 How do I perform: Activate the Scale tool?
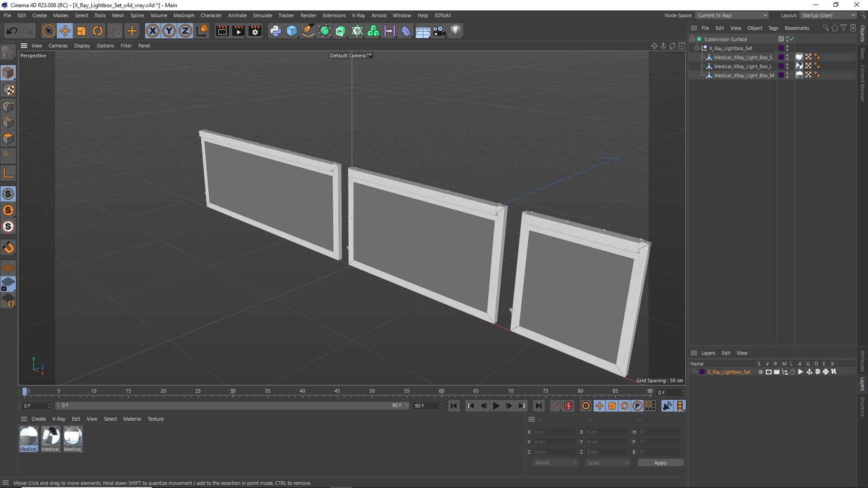[81, 31]
